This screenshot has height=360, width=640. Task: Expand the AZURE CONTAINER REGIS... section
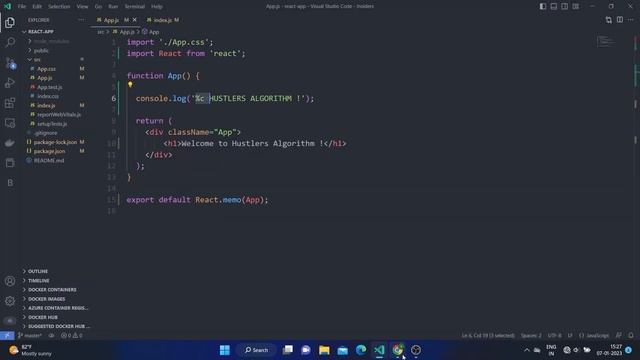pos(55,308)
